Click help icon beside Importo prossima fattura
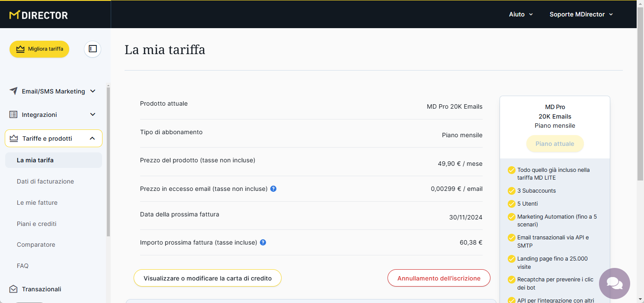 click(263, 242)
